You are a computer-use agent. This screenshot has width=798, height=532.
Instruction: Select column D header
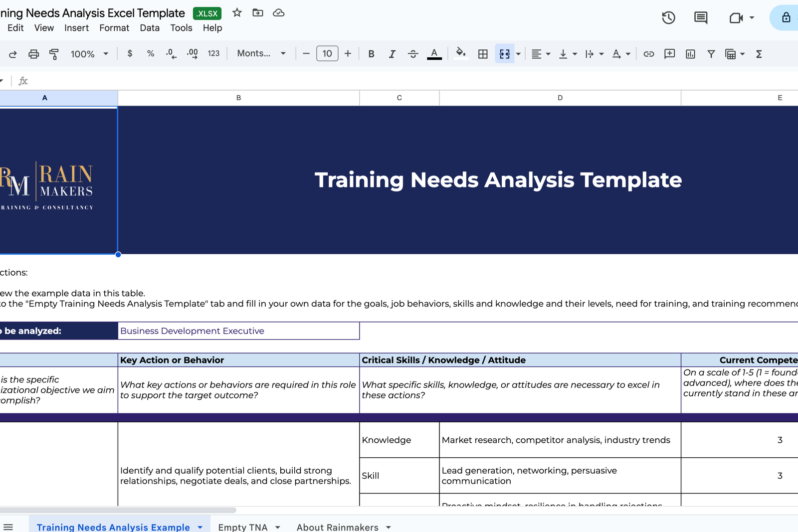560,98
